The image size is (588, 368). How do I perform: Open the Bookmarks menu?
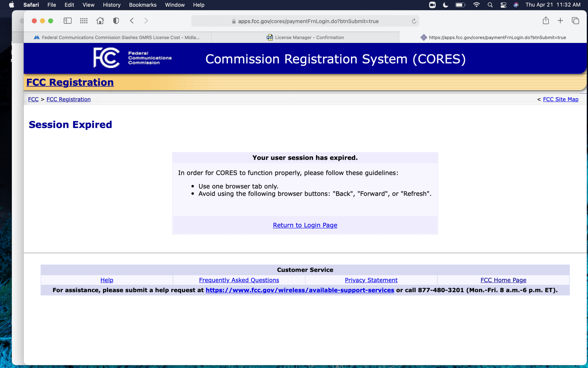pyautogui.click(x=143, y=5)
